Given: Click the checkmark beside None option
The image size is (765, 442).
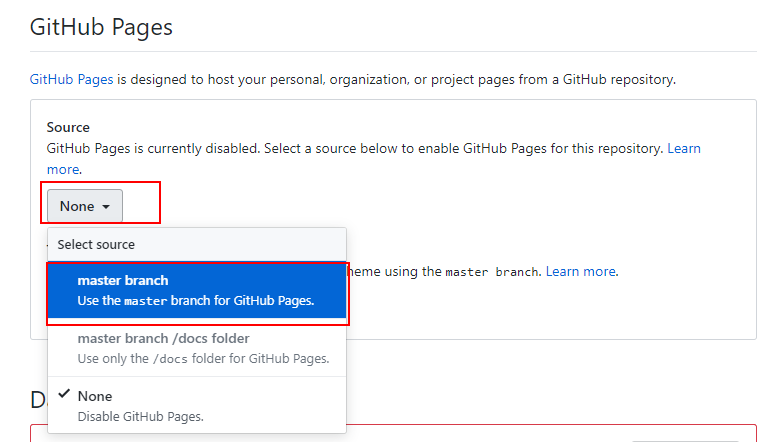Looking at the screenshot, I should coord(64,394).
